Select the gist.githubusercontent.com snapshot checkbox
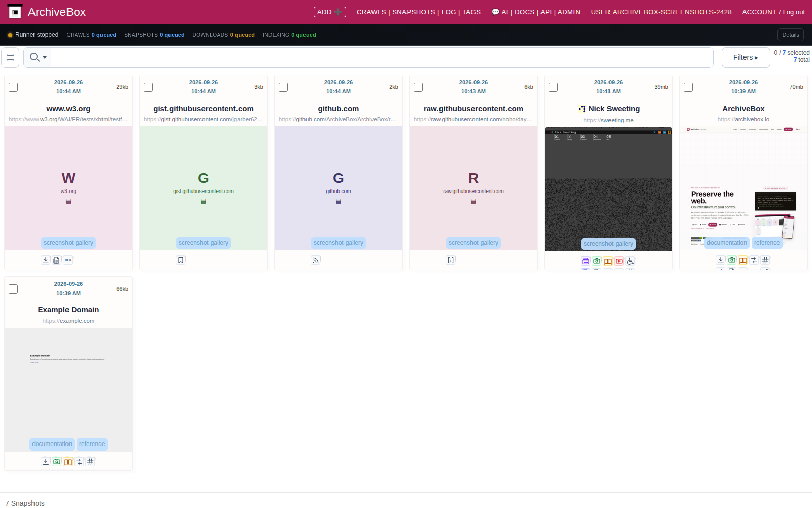The height and width of the screenshot is (508, 812). pos(148,87)
